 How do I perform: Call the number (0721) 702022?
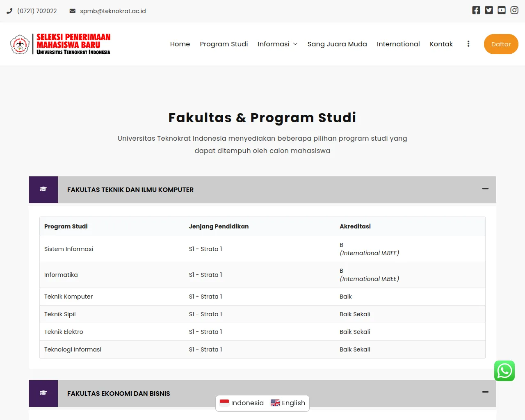37,11
